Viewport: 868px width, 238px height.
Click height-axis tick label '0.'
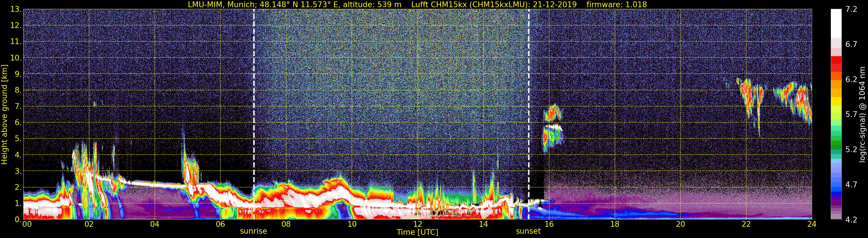(18, 220)
